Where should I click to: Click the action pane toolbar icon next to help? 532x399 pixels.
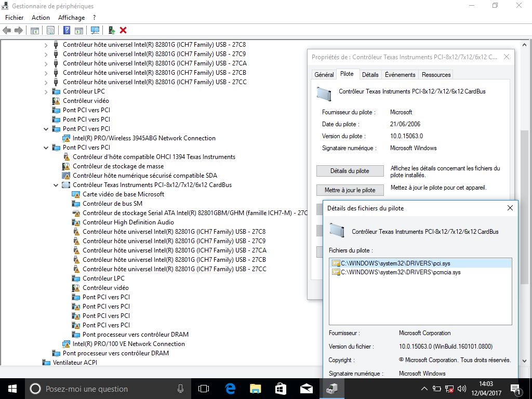(x=79, y=31)
